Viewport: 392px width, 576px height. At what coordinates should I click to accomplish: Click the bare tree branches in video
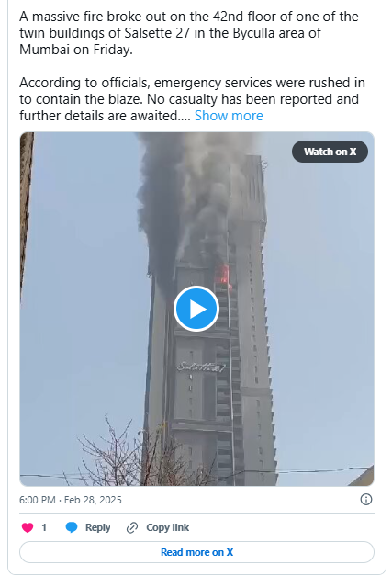click(121, 456)
